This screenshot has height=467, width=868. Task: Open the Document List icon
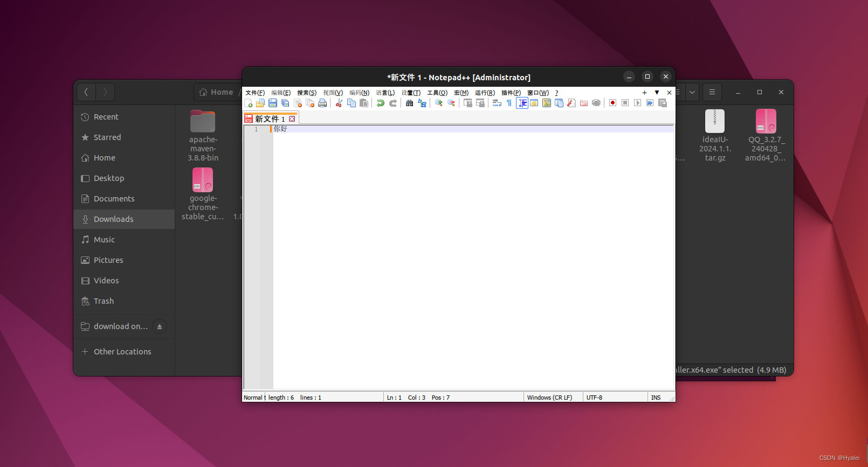559,103
